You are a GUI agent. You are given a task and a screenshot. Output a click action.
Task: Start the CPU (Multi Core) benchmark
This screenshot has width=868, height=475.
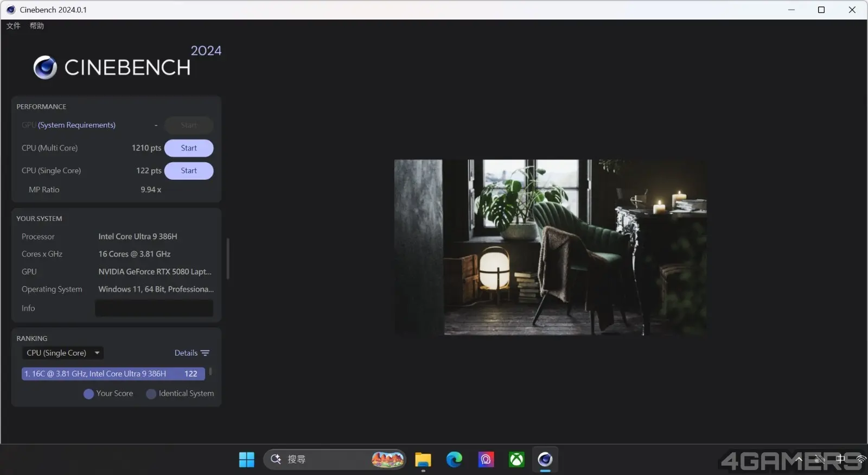189,148
